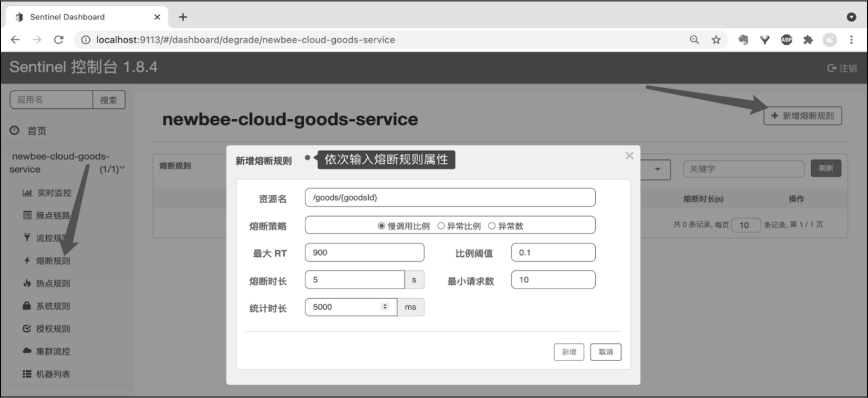This screenshot has height=398, width=868.
Task: Click the Sentinel Dashboard browser tab
Action: click(x=87, y=17)
